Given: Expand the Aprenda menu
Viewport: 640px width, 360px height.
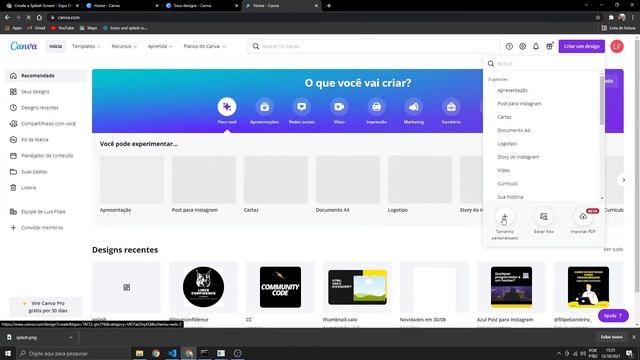Looking at the screenshot, I should point(160,46).
